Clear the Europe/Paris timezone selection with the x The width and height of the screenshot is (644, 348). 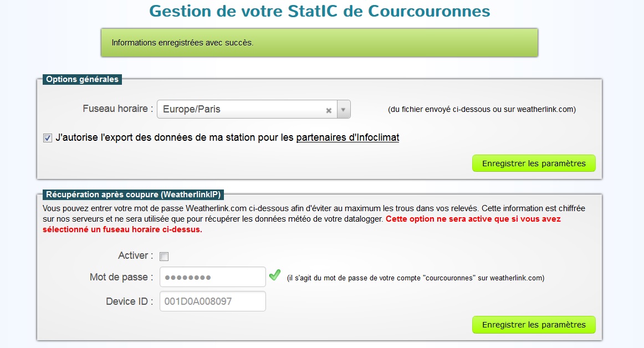coord(329,110)
